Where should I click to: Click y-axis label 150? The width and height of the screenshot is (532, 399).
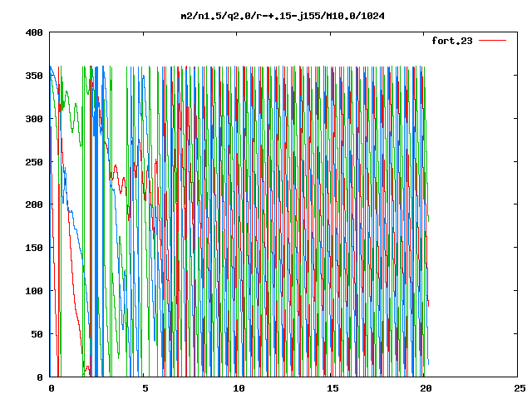34,248
